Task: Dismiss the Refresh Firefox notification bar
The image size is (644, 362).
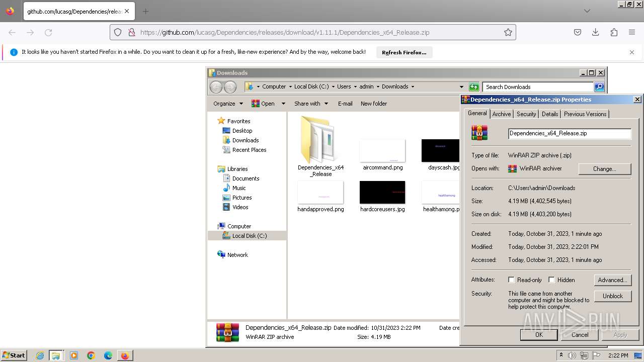Action: tap(632, 52)
